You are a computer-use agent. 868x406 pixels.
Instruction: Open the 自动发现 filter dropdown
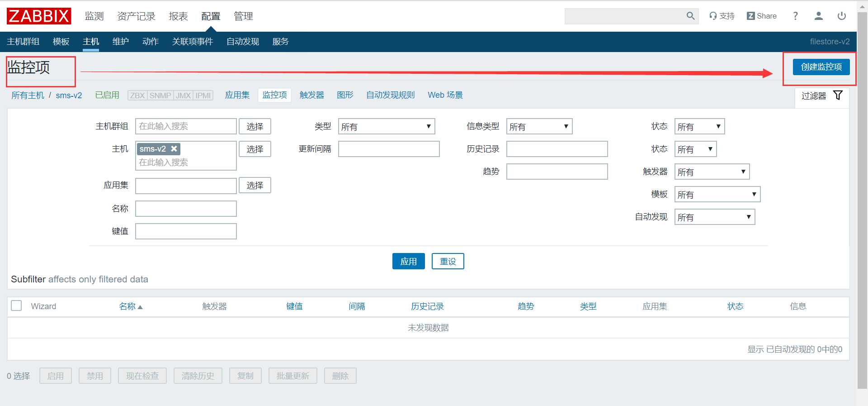tap(715, 217)
